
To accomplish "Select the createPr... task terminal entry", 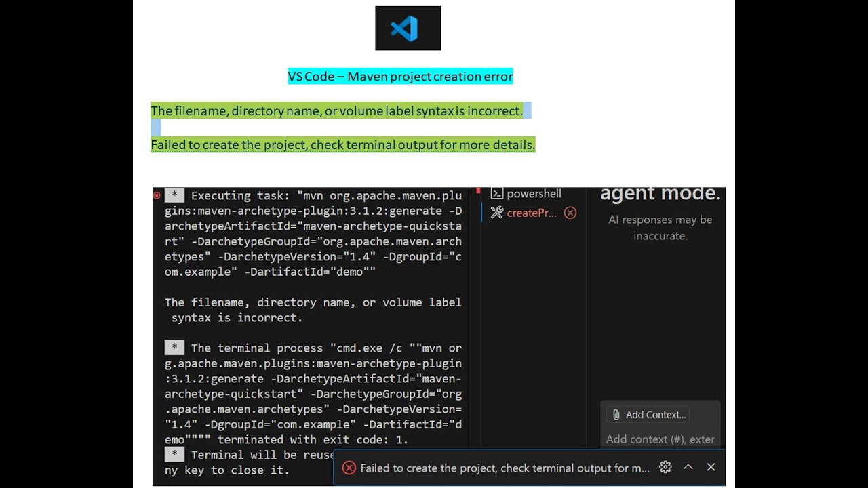I will coord(533,213).
